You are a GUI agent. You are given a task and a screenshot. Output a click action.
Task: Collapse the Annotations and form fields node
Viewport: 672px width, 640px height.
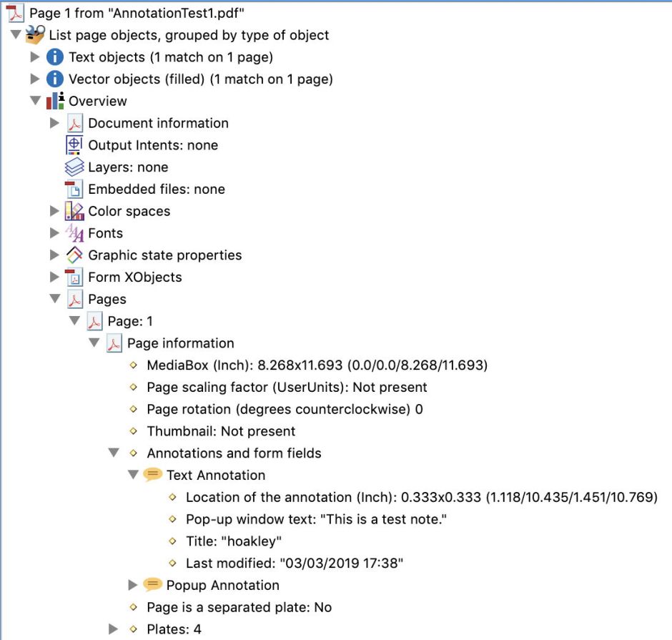click(x=113, y=453)
